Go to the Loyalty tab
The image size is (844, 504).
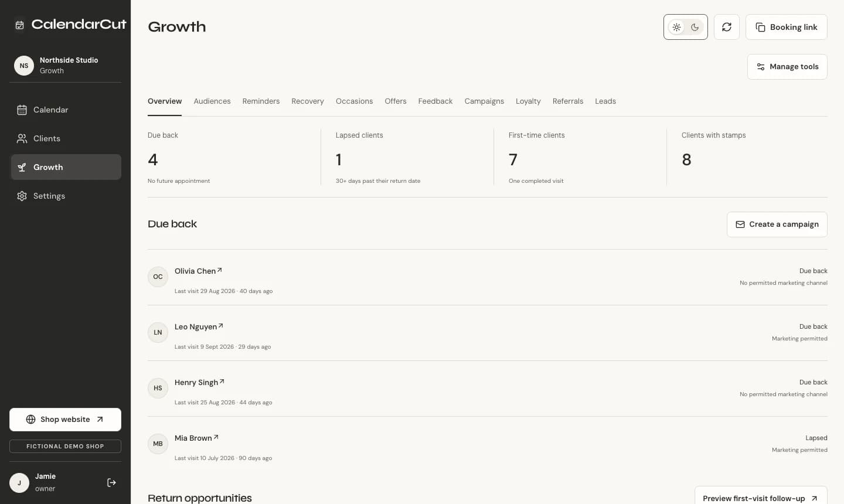point(528,101)
